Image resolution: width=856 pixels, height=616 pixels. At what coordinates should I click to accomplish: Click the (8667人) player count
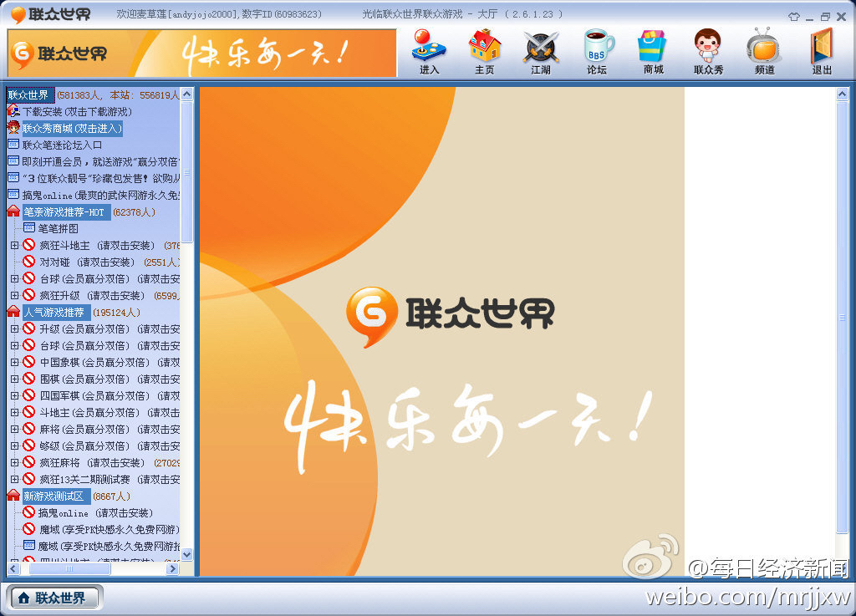coord(111,496)
